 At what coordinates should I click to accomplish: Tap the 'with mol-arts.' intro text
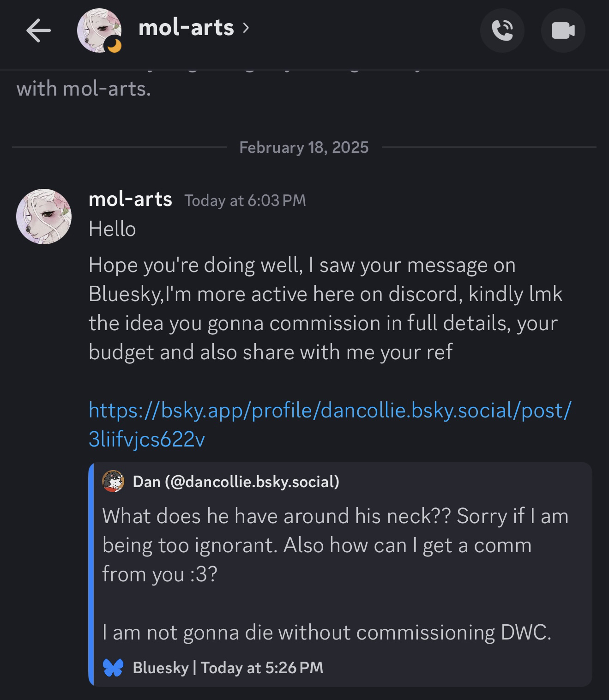pos(84,89)
